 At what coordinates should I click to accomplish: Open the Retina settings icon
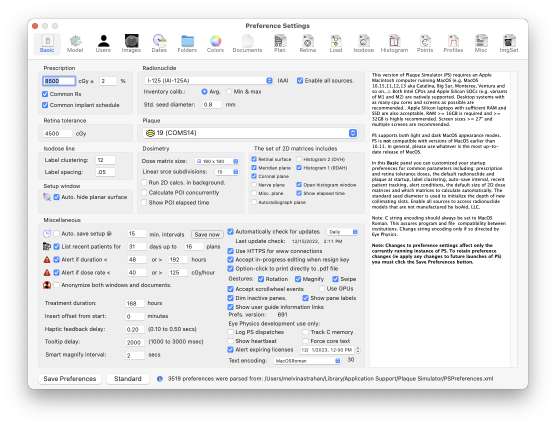click(307, 44)
